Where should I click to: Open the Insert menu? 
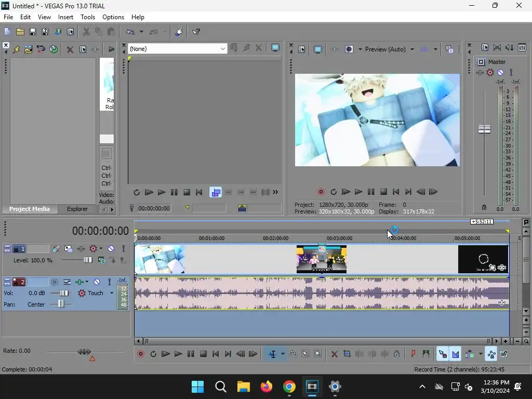[x=65, y=17]
